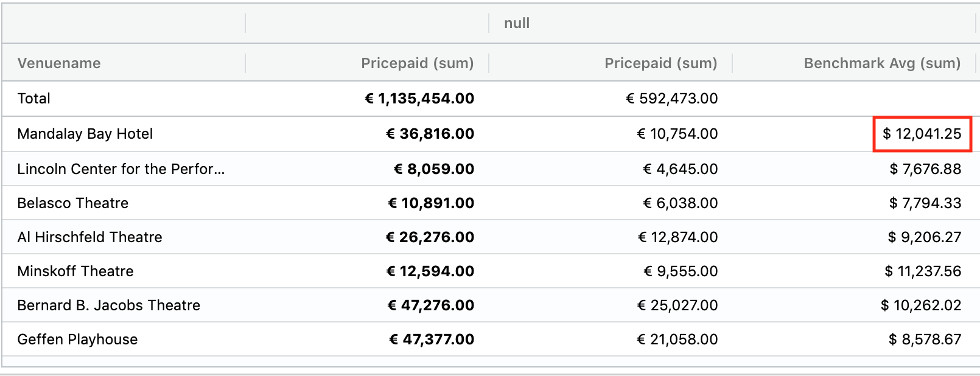The image size is (980, 376).
Task: Select the Total row label
Action: 34,99
